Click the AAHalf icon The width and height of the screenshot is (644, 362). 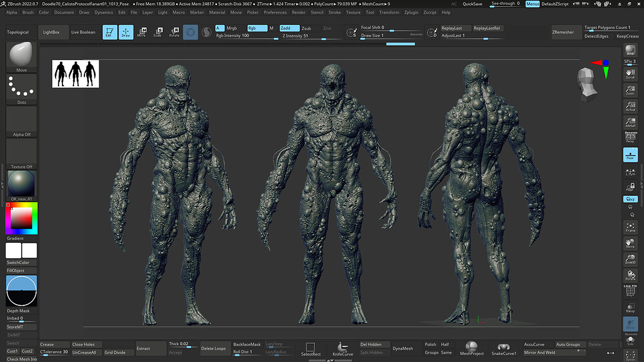[x=630, y=122]
